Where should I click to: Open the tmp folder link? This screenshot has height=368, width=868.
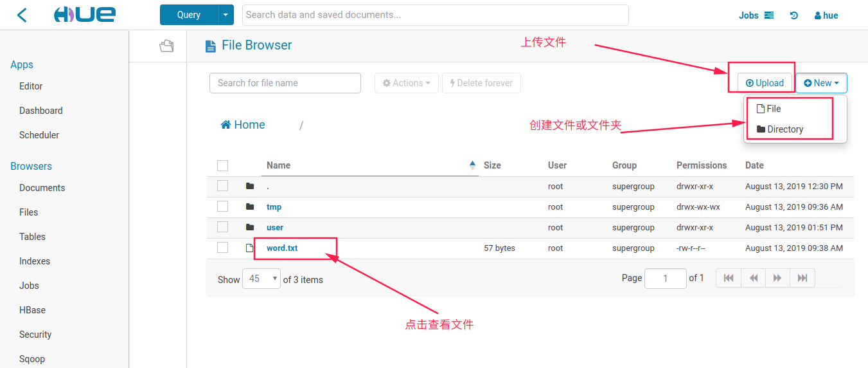(x=274, y=207)
